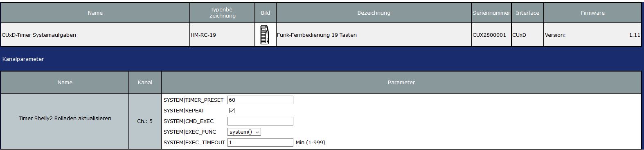
Task: Click the serial number CUX2800001 cell
Action: 491,35
